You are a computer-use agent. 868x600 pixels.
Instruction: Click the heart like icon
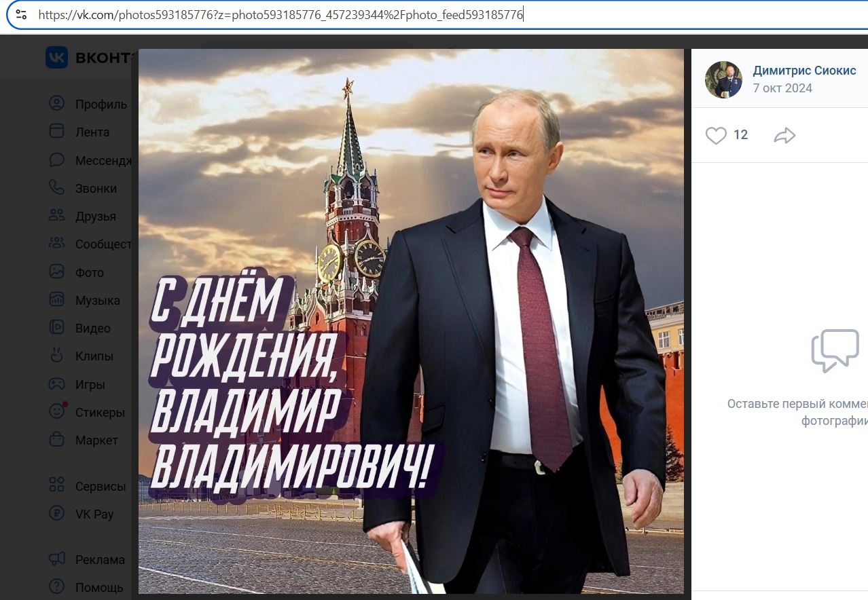click(716, 136)
